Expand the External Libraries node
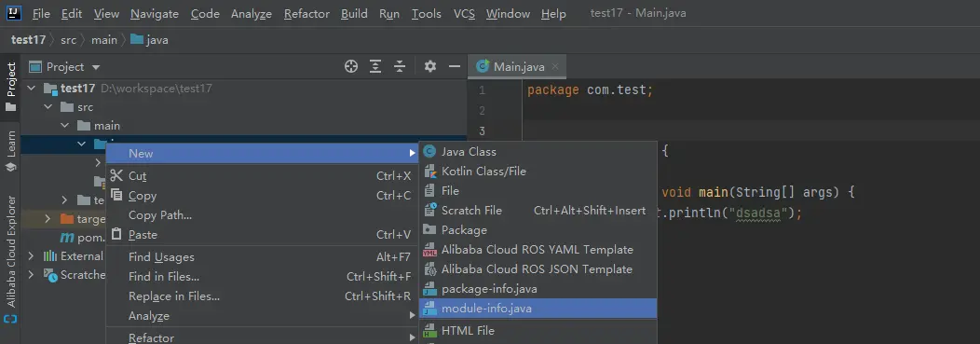 coord(32,255)
